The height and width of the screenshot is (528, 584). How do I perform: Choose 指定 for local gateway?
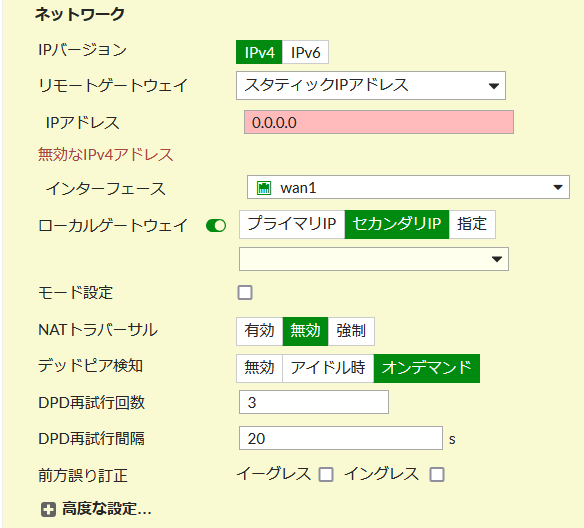click(472, 224)
